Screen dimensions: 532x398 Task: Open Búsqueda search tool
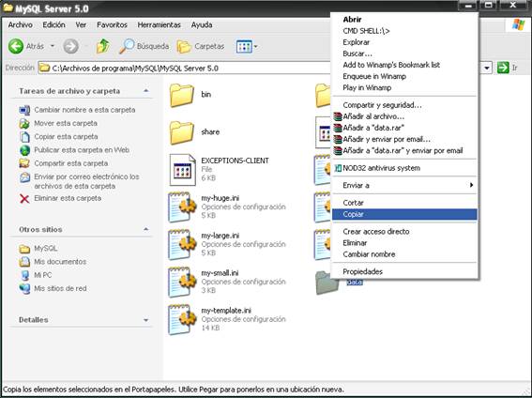point(144,46)
